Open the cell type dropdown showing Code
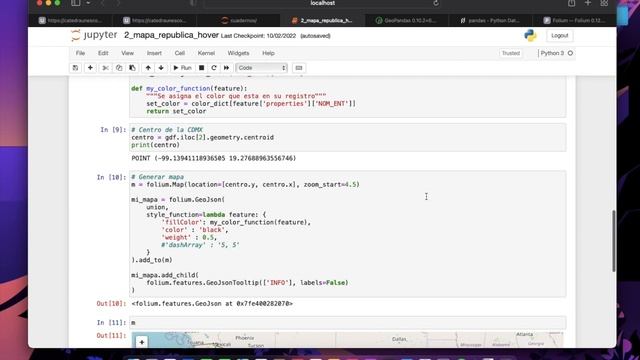The image size is (640, 360). [x=262, y=68]
